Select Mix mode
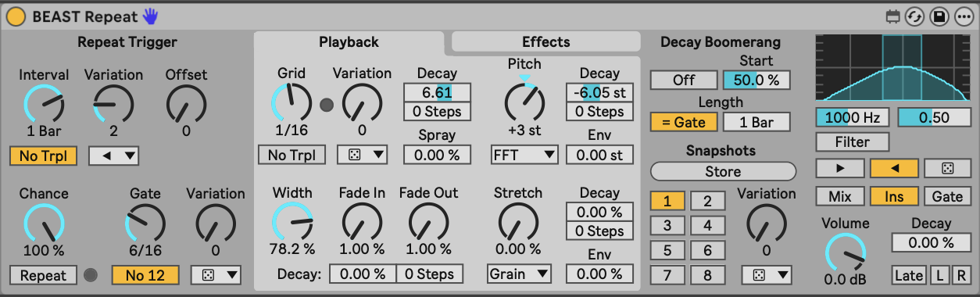Image resolution: width=980 pixels, height=297 pixels. click(x=840, y=196)
